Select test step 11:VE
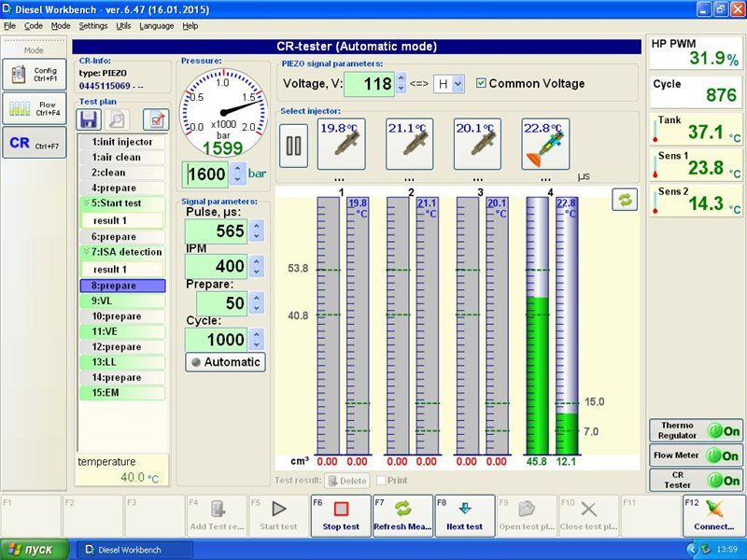The width and height of the screenshot is (747, 560). coord(122,331)
